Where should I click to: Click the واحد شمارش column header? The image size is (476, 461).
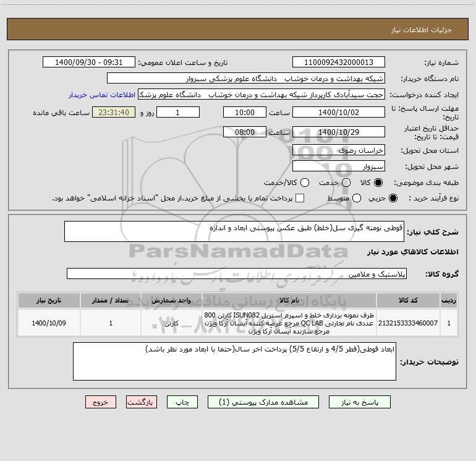(x=171, y=300)
